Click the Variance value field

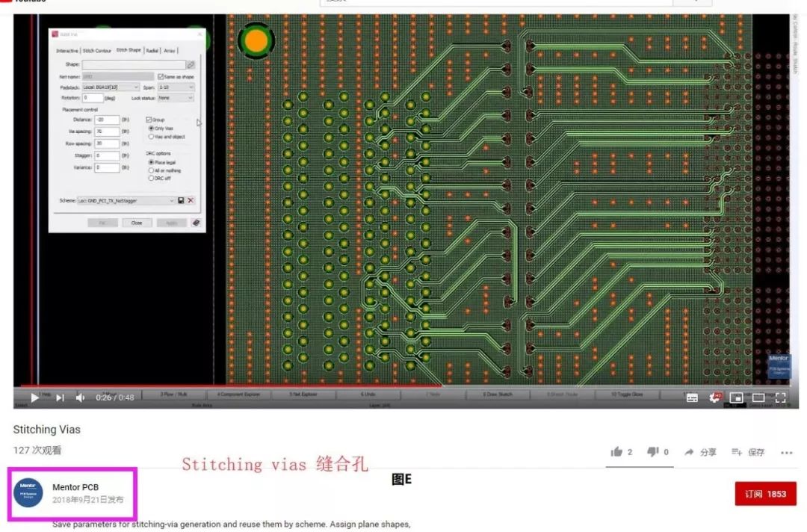107,167
